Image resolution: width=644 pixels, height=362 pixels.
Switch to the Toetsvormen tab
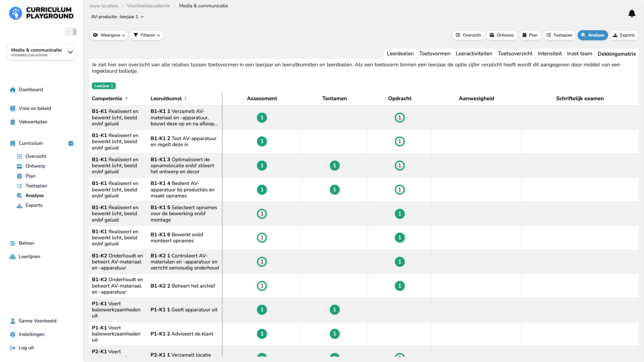(x=435, y=53)
